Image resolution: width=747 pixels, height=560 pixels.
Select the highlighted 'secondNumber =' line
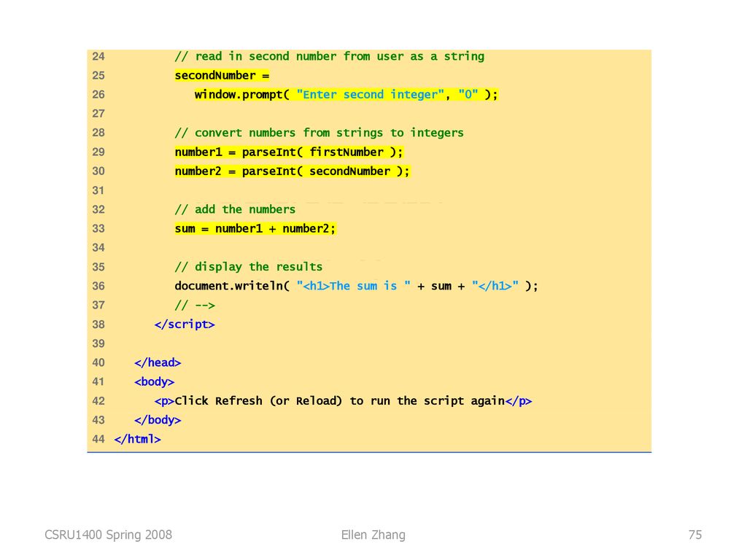222,76
